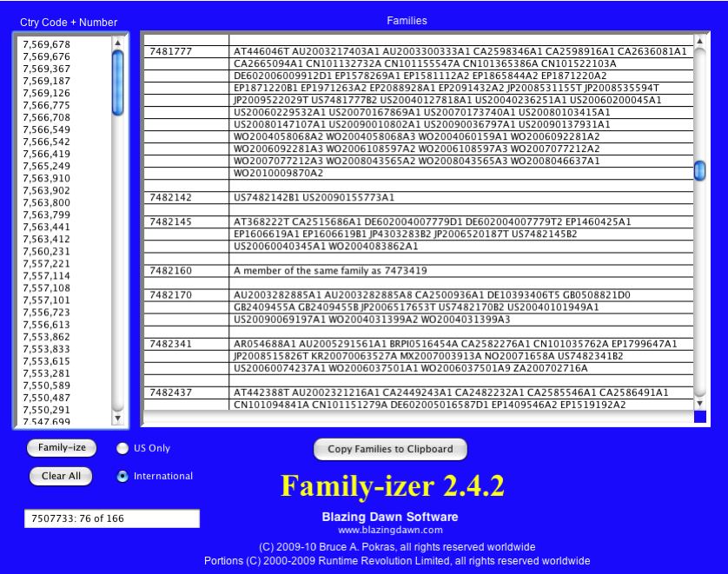The width and height of the screenshot is (728, 574).
Task: Select patent number 7,556,613 in the list
Action: point(46,325)
